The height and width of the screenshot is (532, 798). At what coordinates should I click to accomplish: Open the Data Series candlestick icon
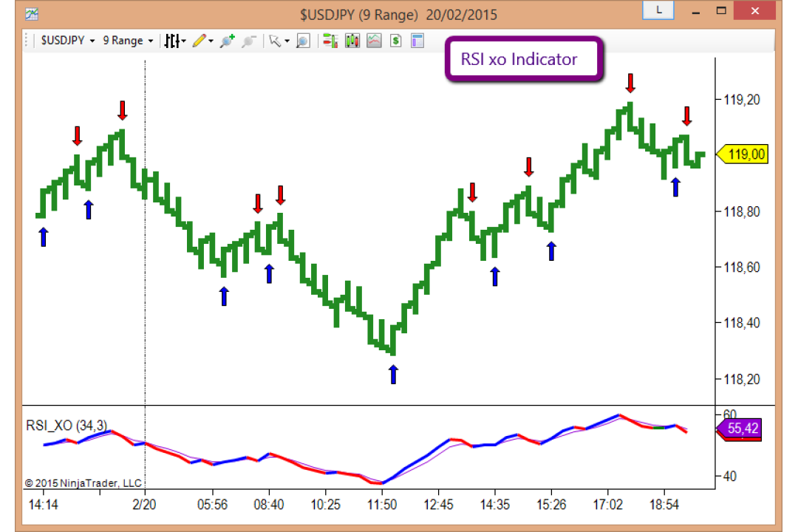pos(352,41)
